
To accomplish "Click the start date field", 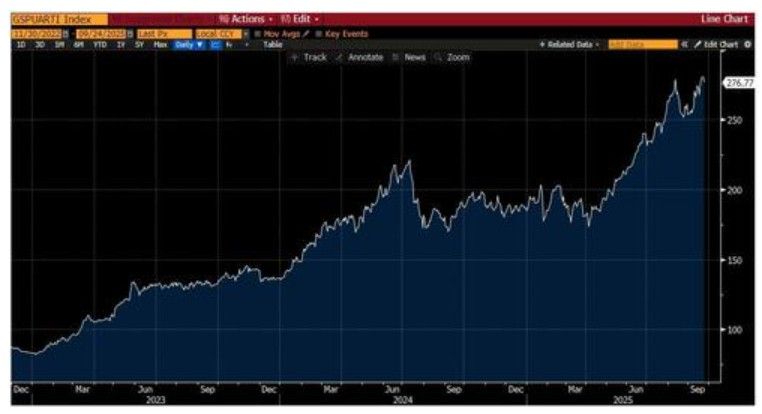I will pyautogui.click(x=37, y=34).
